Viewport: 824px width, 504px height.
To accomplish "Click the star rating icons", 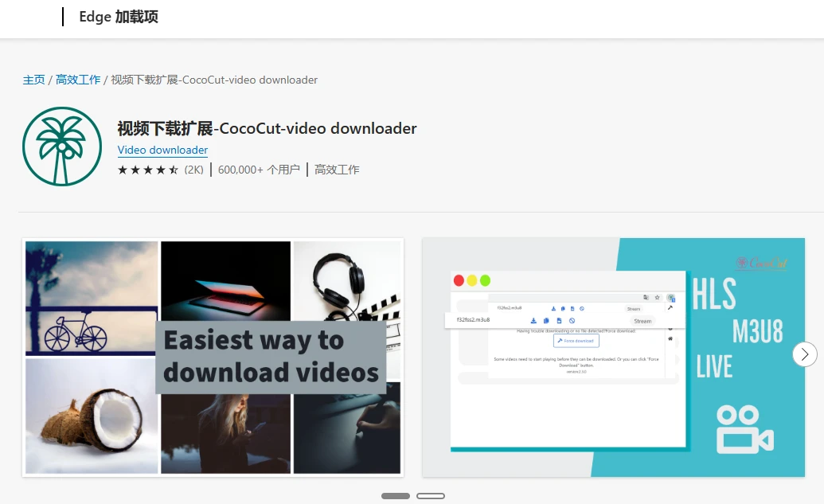I will click(148, 170).
